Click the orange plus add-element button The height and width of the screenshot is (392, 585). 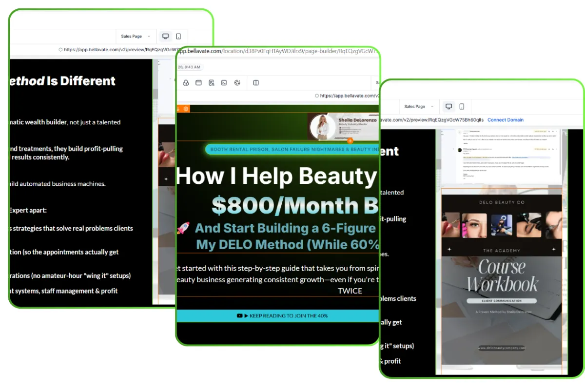(350, 141)
